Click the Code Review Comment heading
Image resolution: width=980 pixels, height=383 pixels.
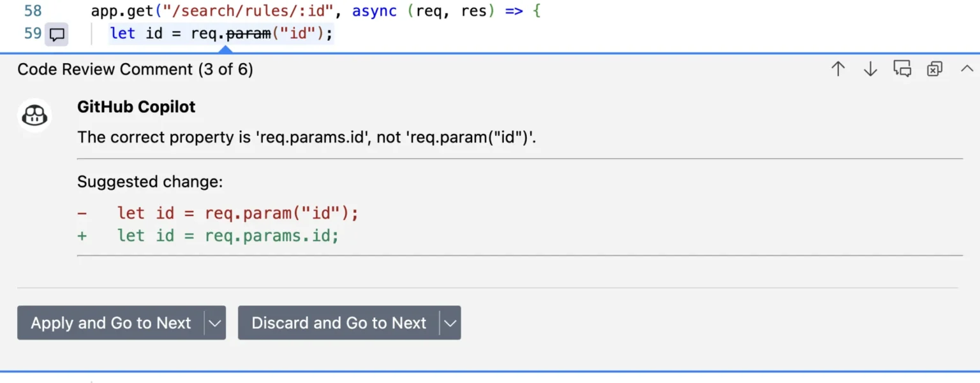click(135, 69)
